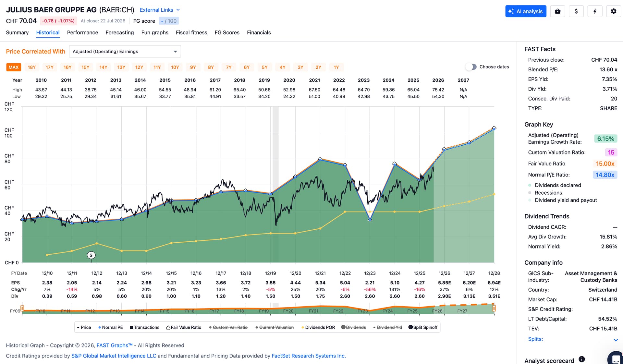The width and height of the screenshot is (623, 364).
Task: Click the Avg Div Growth 15.81% value
Action: coord(608,237)
